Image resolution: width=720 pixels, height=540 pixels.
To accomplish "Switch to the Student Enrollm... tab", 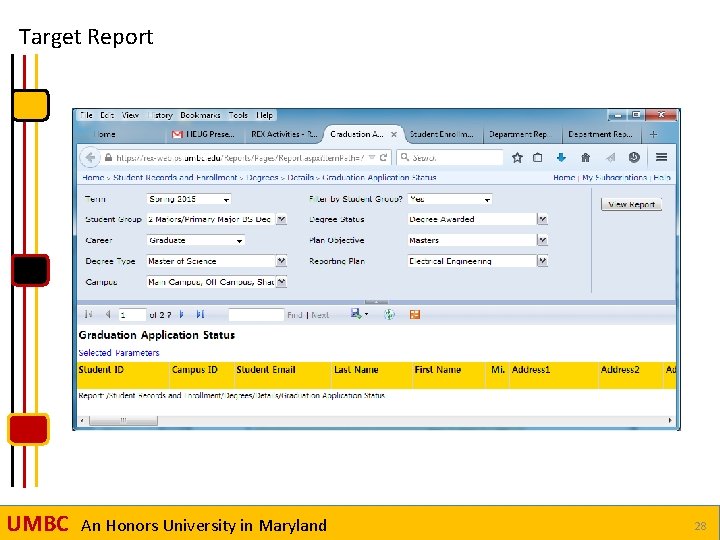I will [442, 134].
